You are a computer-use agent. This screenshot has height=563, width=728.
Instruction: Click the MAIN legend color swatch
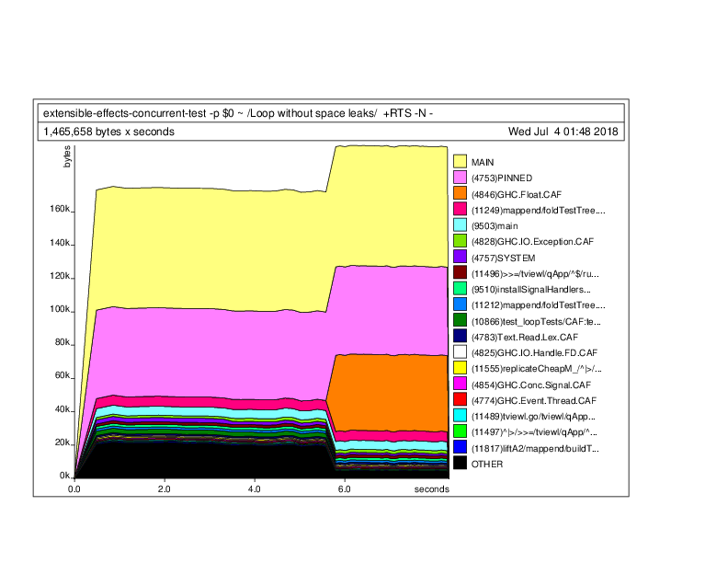click(461, 161)
